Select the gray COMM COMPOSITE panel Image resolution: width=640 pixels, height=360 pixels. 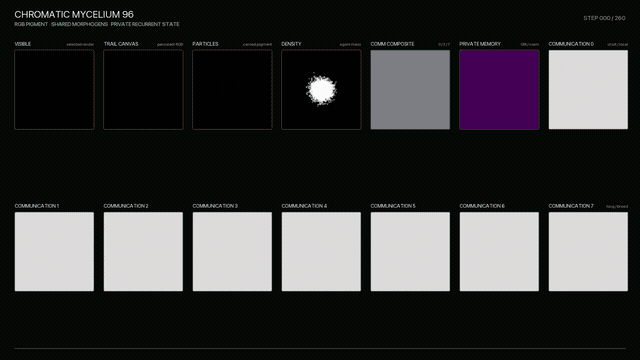tap(410, 90)
